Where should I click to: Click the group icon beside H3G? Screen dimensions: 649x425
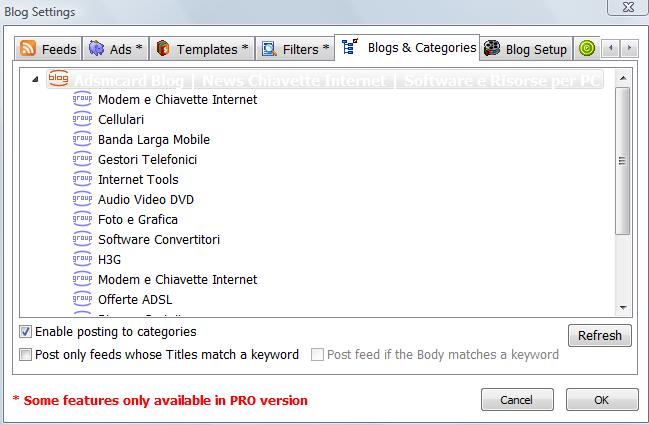(x=82, y=259)
